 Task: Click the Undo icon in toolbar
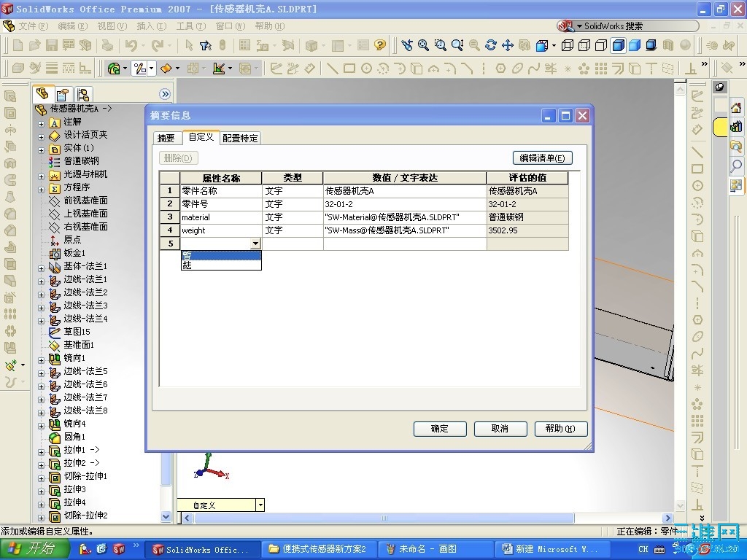pos(131,45)
